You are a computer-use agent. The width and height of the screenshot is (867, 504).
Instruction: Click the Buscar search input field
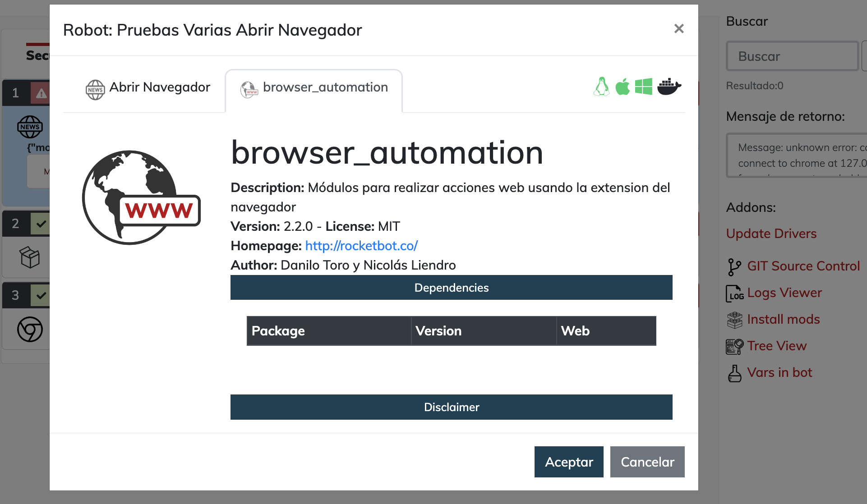click(x=792, y=56)
